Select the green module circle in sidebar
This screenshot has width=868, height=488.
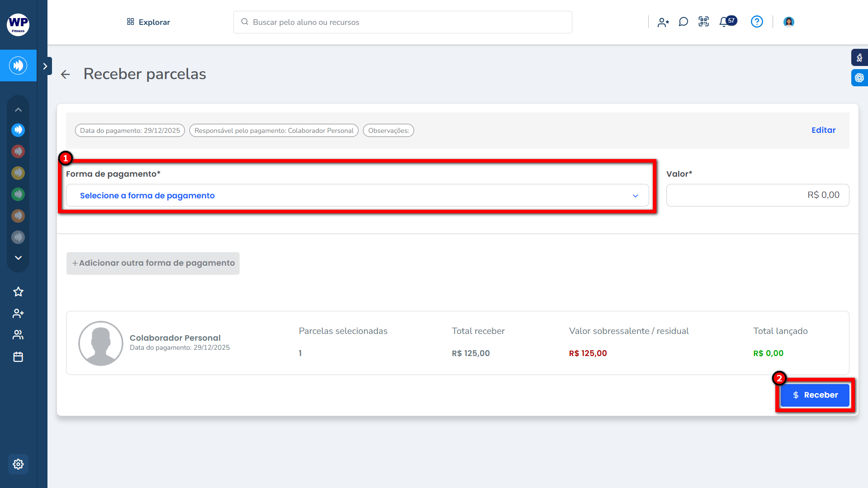tap(18, 194)
